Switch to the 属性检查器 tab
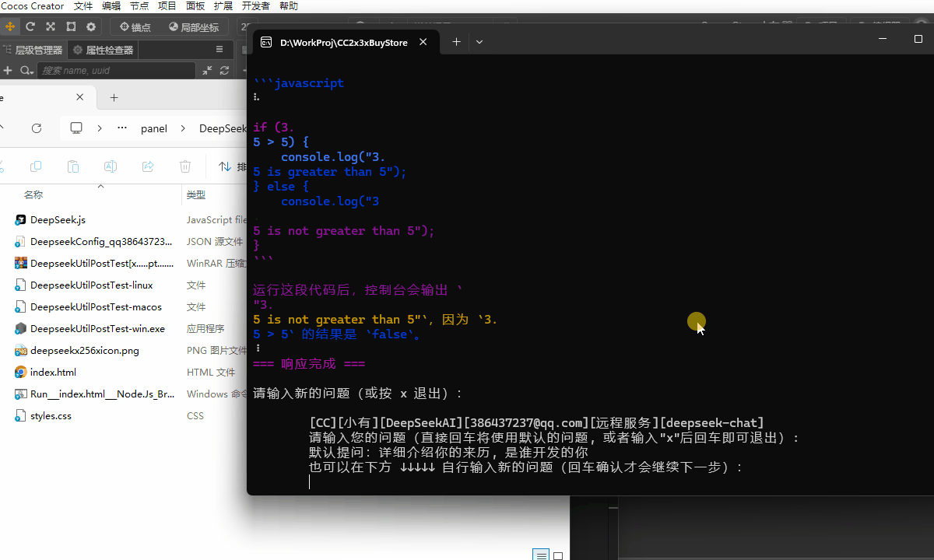The height and width of the screenshot is (560, 934). pyautogui.click(x=104, y=50)
